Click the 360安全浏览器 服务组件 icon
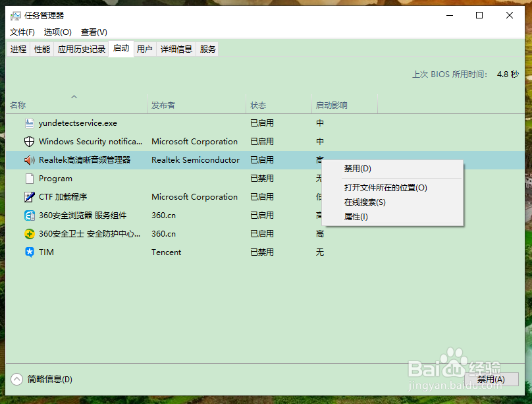 (29, 215)
